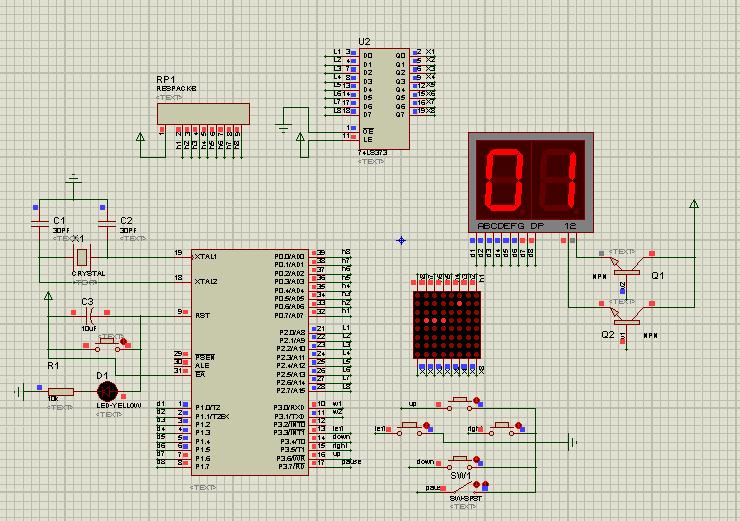Click the OE pin on the U2 latch

tap(368, 131)
